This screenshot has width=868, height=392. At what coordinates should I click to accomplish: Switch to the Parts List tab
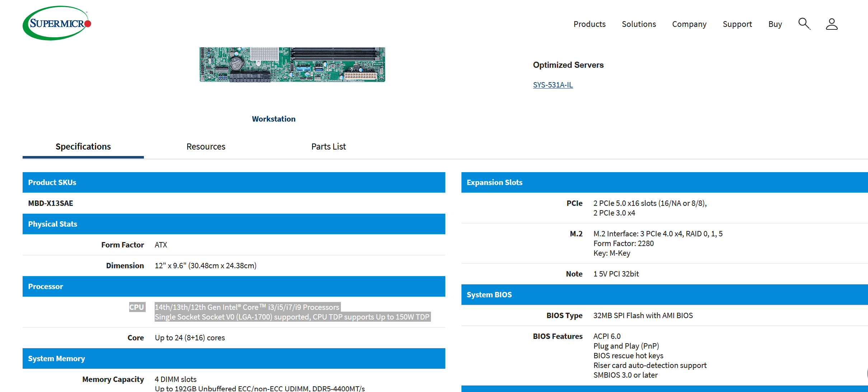tap(328, 147)
